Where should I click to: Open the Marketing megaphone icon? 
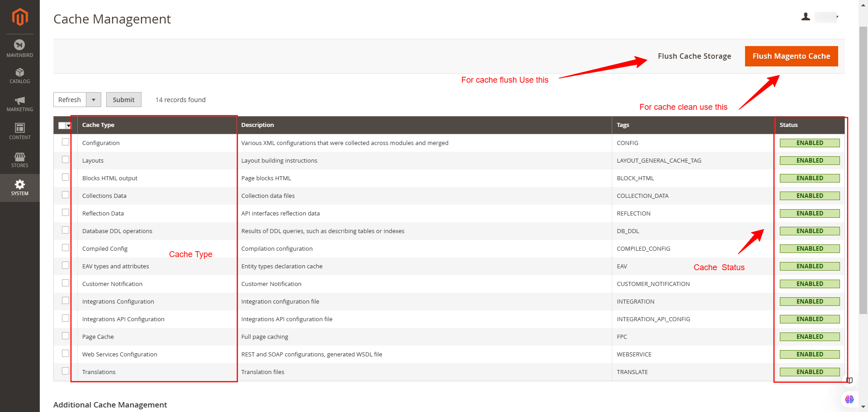(19, 100)
